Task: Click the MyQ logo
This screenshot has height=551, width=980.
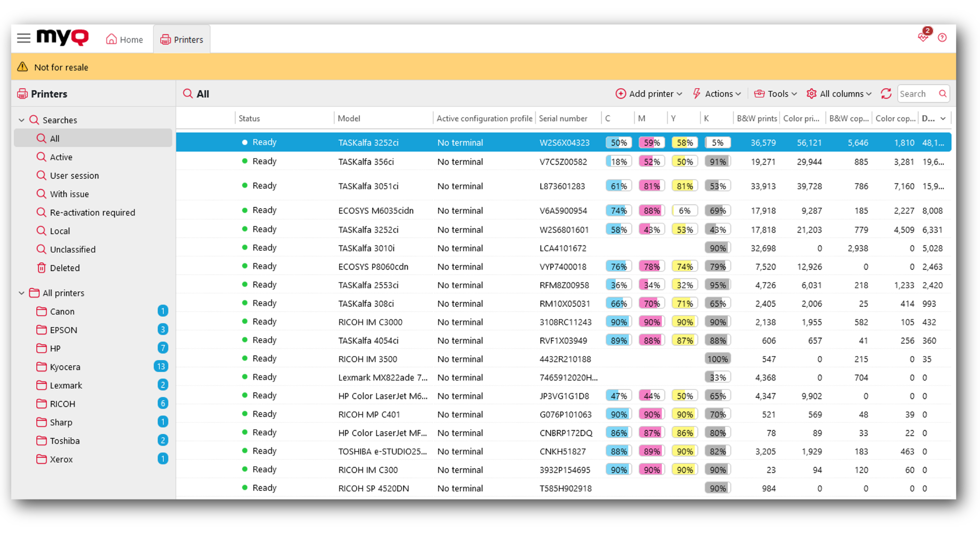Action: 63,37
